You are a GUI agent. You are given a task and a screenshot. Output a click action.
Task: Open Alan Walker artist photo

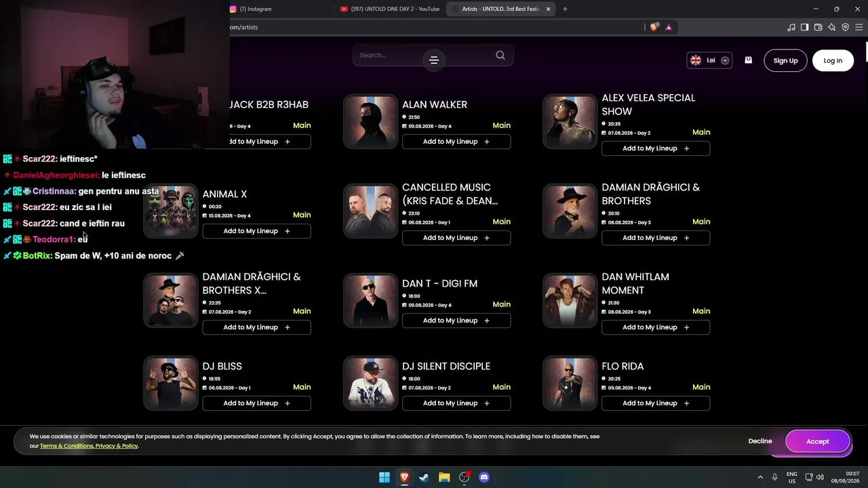(x=370, y=121)
